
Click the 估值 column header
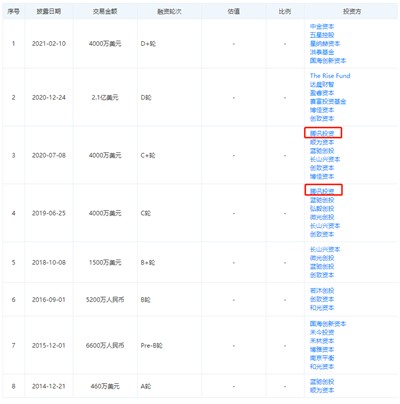pyautogui.click(x=234, y=11)
